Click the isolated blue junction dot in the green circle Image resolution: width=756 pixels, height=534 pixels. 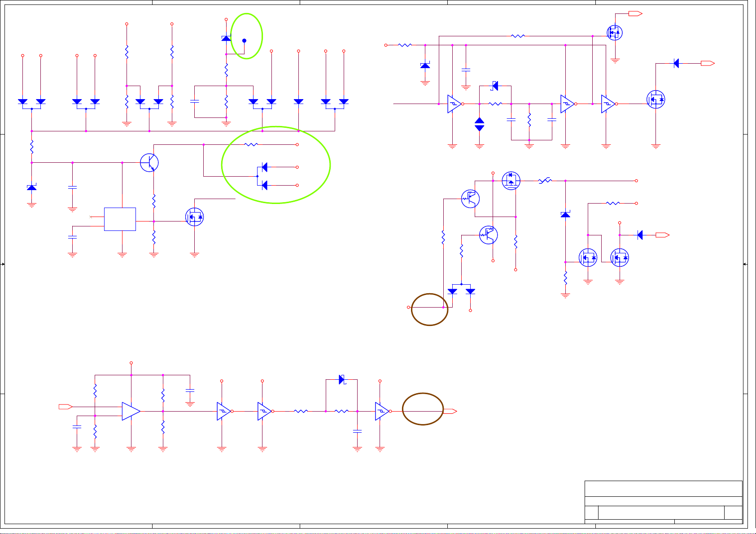[244, 40]
